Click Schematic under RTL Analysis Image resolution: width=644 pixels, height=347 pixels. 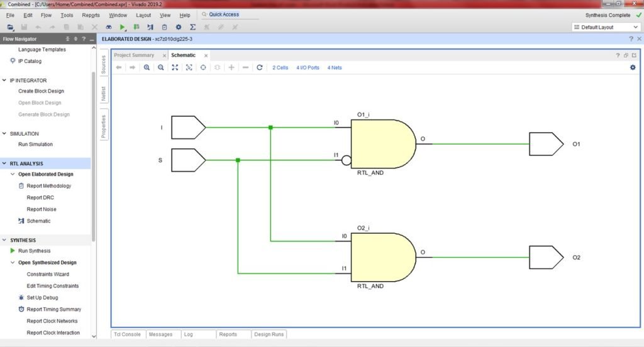tap(38, 221)
